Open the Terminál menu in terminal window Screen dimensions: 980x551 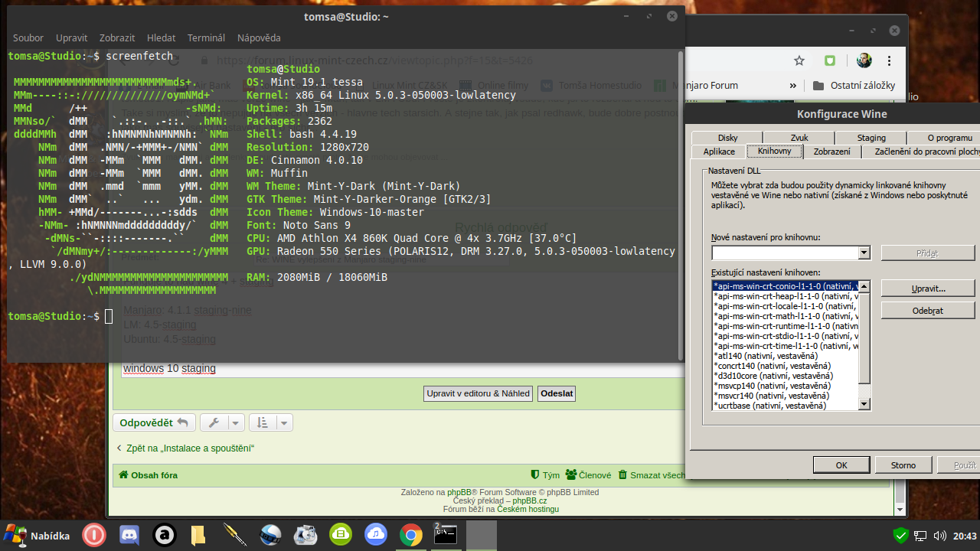(206, 37)
